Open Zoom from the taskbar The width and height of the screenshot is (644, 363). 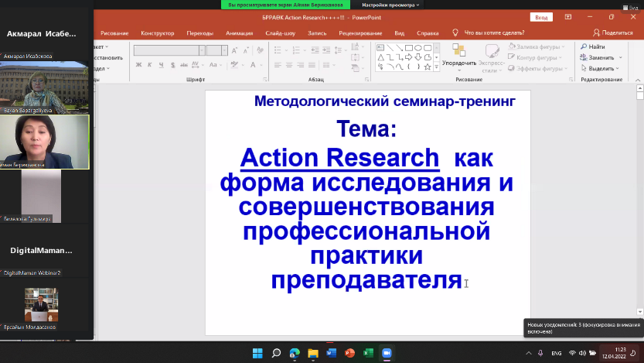coord(386,353)
